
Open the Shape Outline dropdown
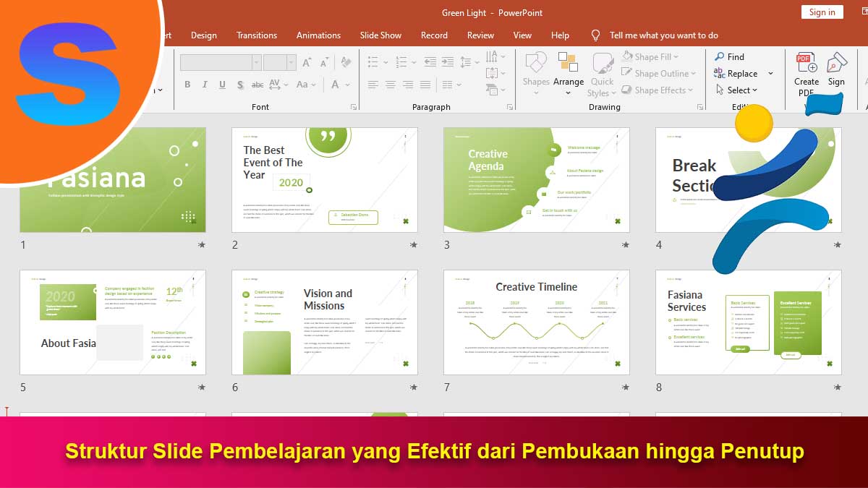658,73
